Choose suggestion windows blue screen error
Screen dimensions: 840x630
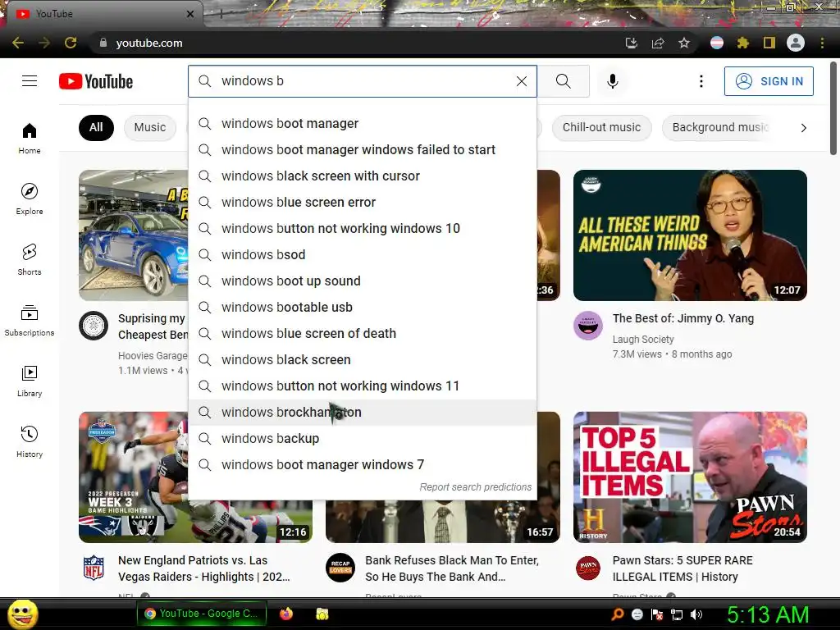coord(363,202)
